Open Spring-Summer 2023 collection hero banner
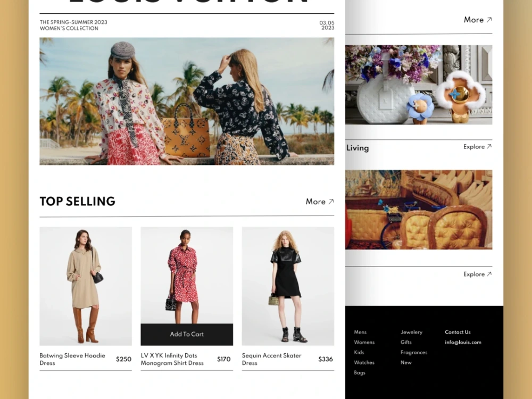 pyautogui.click(x=187, y=101)
